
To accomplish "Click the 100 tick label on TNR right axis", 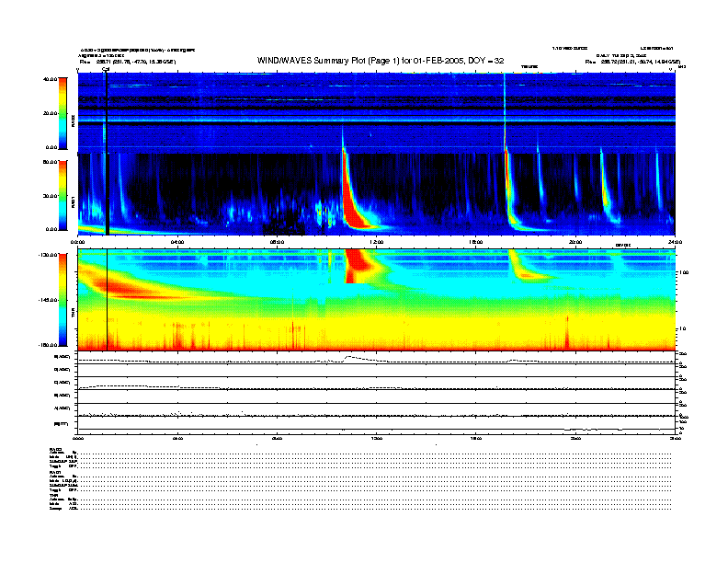I will click(x=684, y=272).
